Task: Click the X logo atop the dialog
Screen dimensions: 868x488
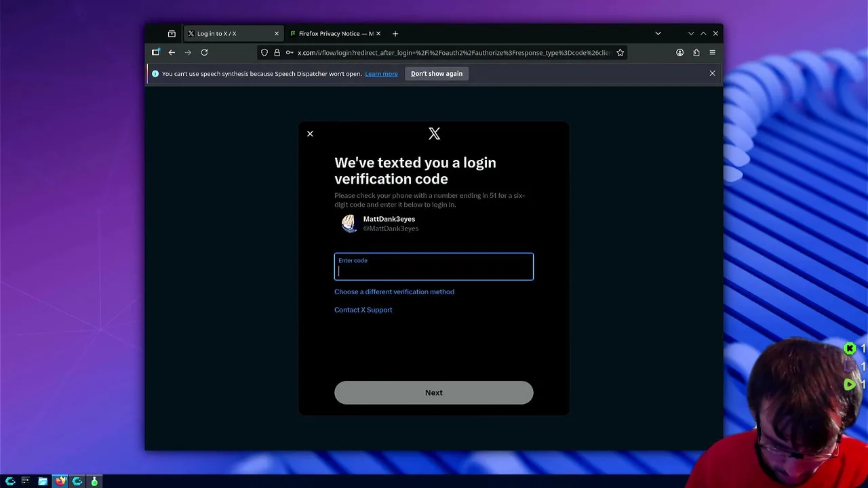Action: (434, 134)
